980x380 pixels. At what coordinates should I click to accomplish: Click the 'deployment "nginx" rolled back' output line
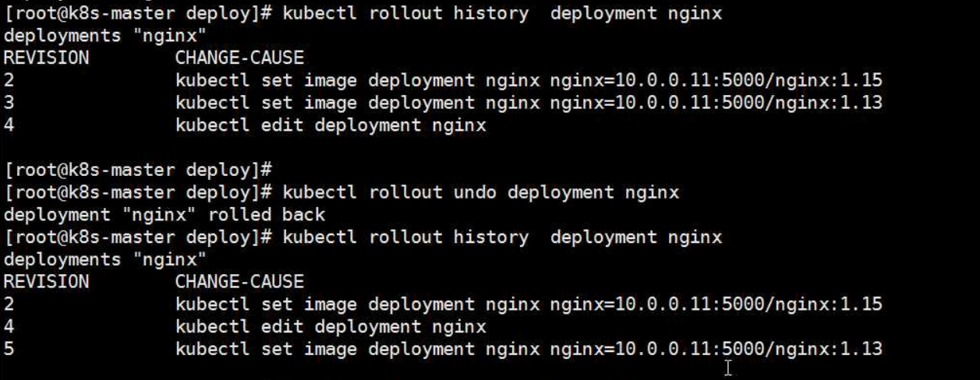point(165,214)
